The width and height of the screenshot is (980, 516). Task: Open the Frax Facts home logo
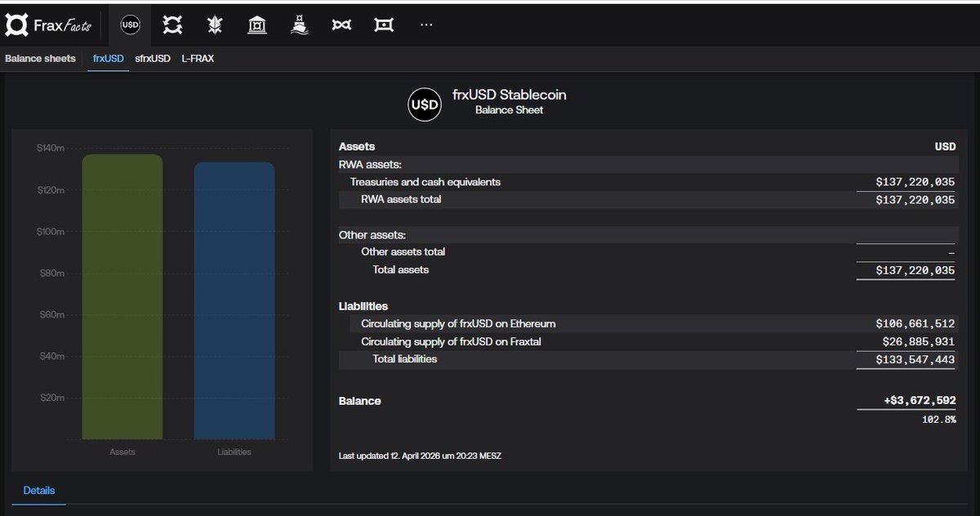pyautogui.click(x=48, y=25)
